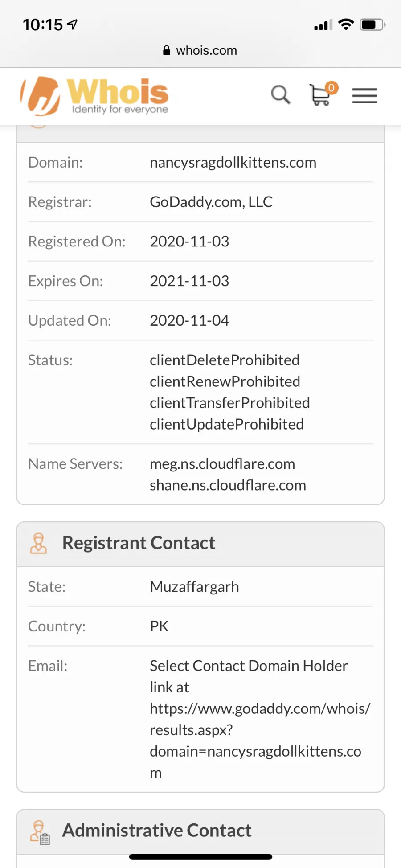Open the search magnifier icon

(x=281, y=95)
